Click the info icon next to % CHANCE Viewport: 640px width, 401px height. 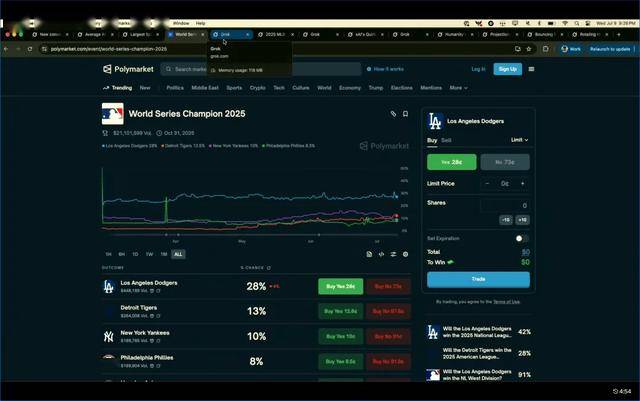click(269, 268)
